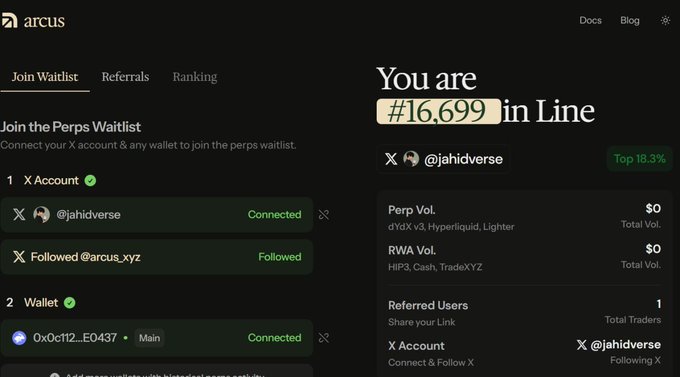The width and height of the screenshot is (680, 377).
Task: Click the Main wallet badge
Action: click(149, 338)
